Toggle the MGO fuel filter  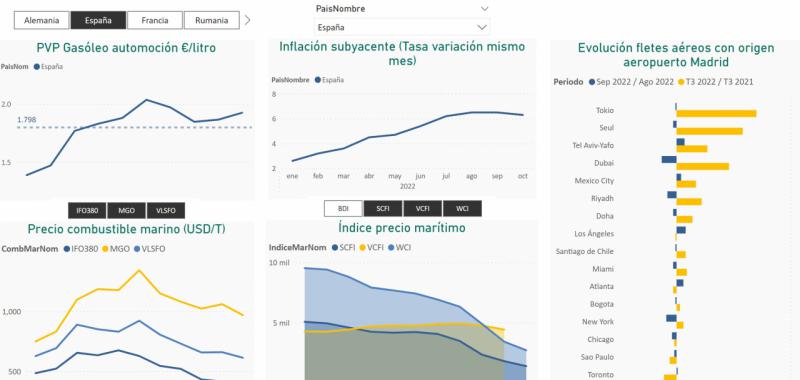127,211
